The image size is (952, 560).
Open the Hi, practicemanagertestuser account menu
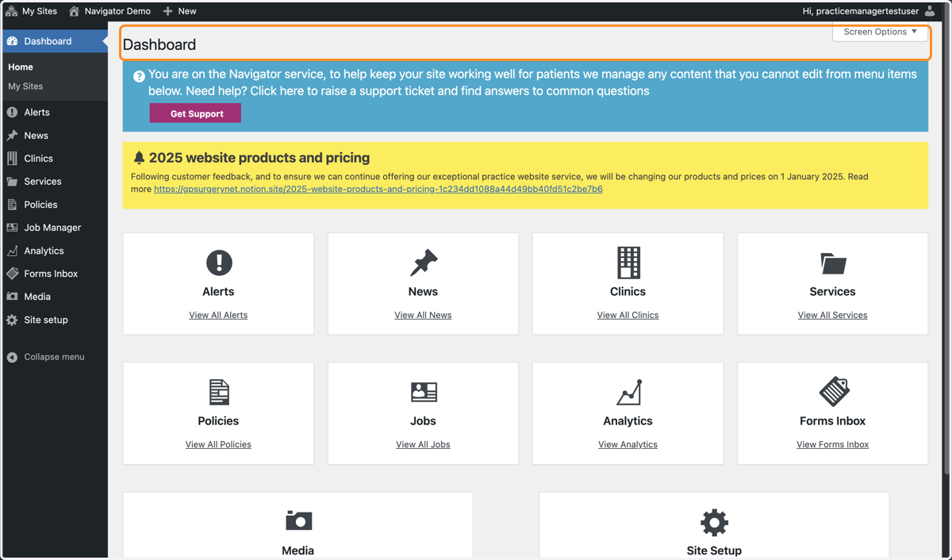click(x=869, y=11)
